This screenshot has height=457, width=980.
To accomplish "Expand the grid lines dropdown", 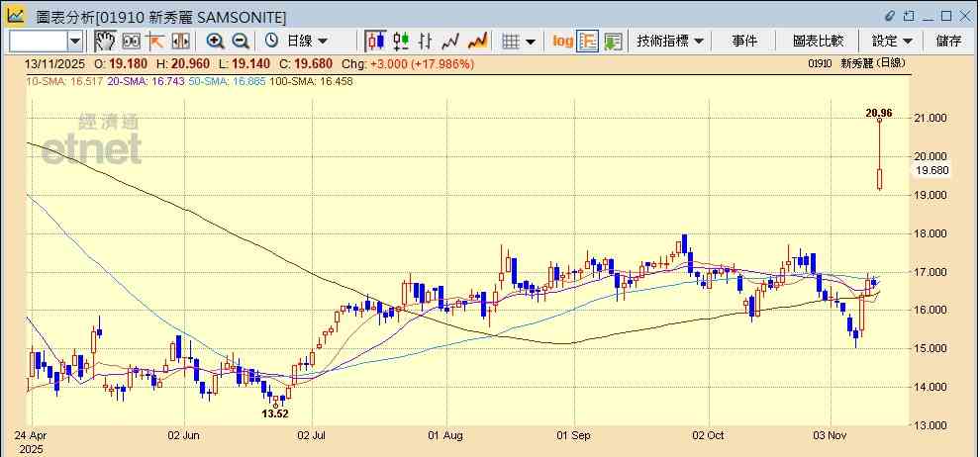I will [530, 41].
